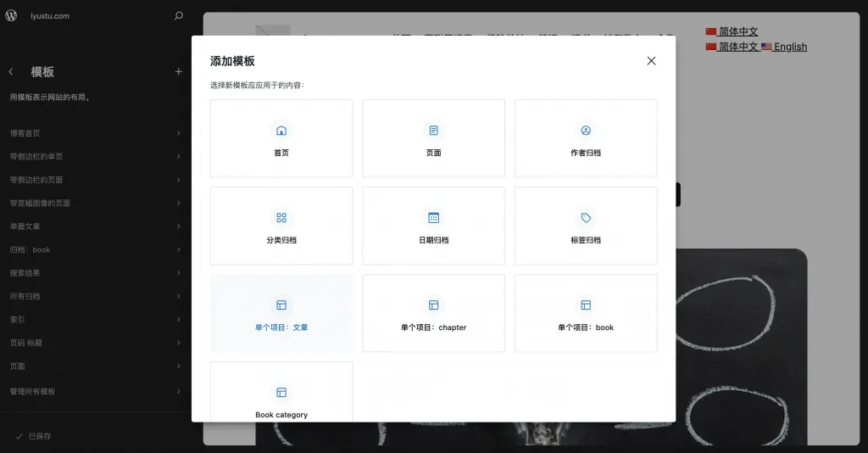Click the 单个项目：文章 template option
The height and width of the screenshot is (453, 868).
pos(281,314)
